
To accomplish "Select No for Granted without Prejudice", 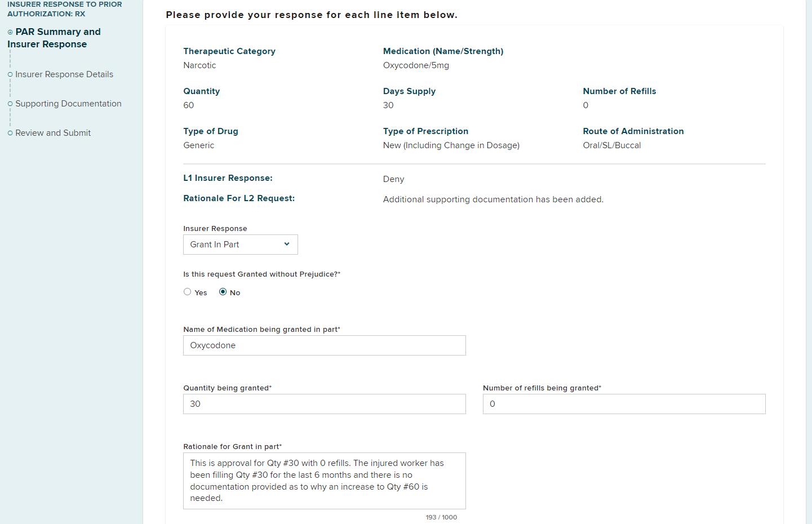I will 223,292.
